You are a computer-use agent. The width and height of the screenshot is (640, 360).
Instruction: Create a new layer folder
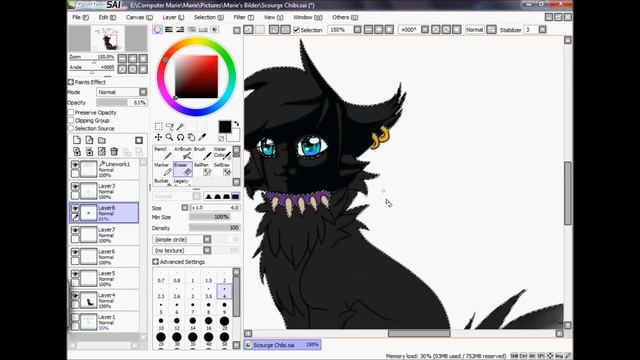click(102, 140)
